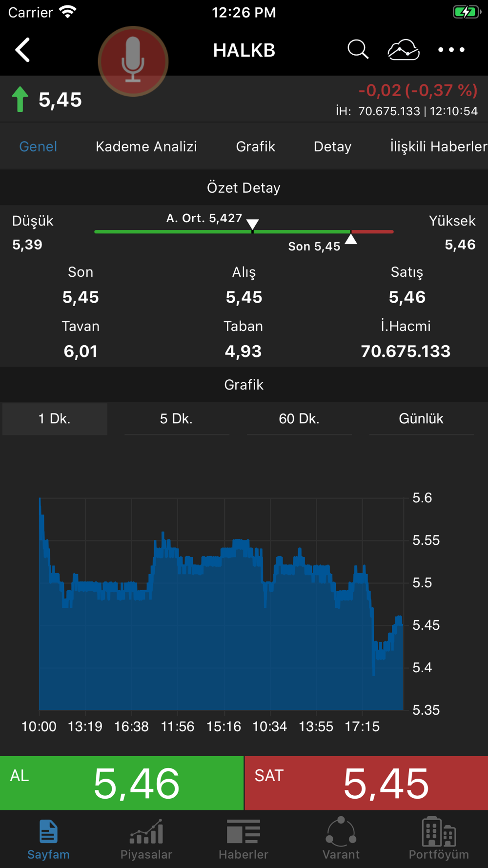Tap the Yüksek 5,46 value
This screenshot has width=488, height=868.
(x=460, y=245)
